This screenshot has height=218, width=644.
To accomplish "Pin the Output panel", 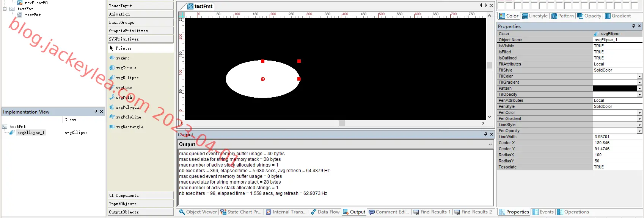I will [x=485, y=134].
